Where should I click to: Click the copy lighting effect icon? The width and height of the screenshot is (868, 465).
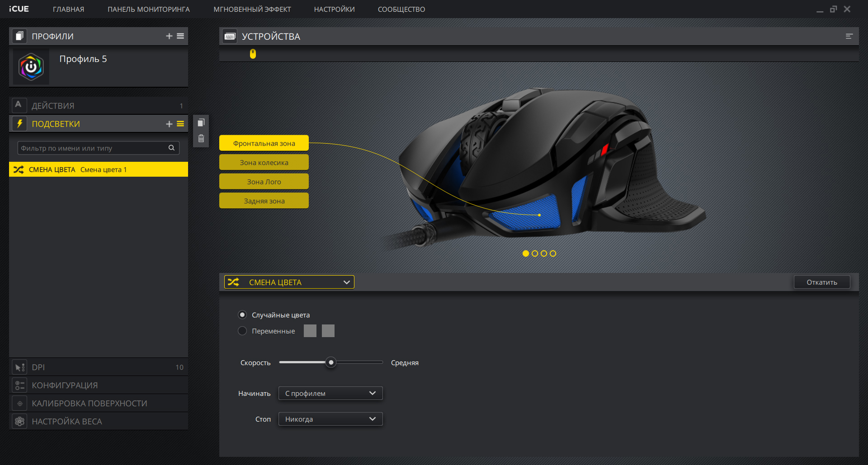click(x=201, y=123)
